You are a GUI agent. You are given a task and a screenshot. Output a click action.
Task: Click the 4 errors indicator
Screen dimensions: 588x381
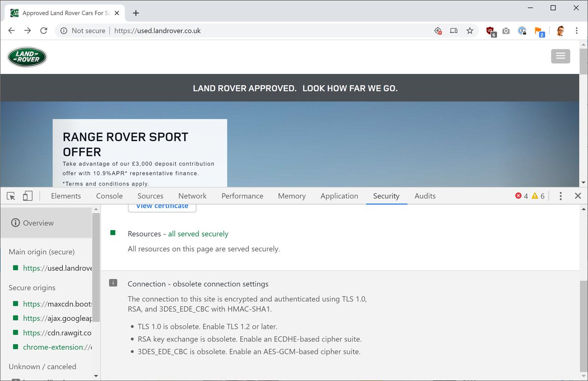click(x=521, y=196)
